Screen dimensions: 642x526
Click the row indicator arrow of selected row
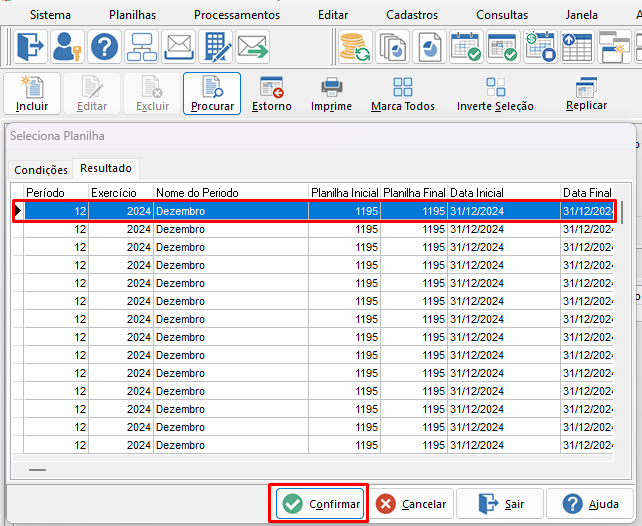click(x=18, y=211)
